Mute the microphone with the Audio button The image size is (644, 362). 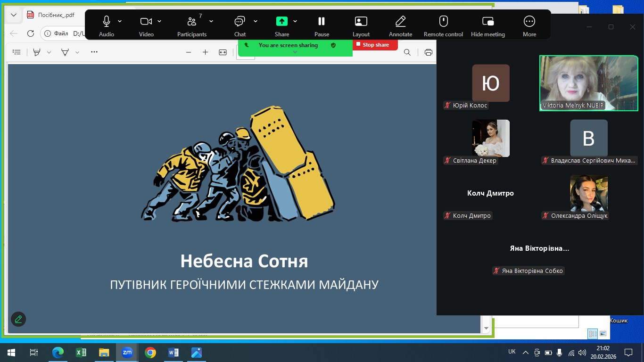[x=107, y=26]
